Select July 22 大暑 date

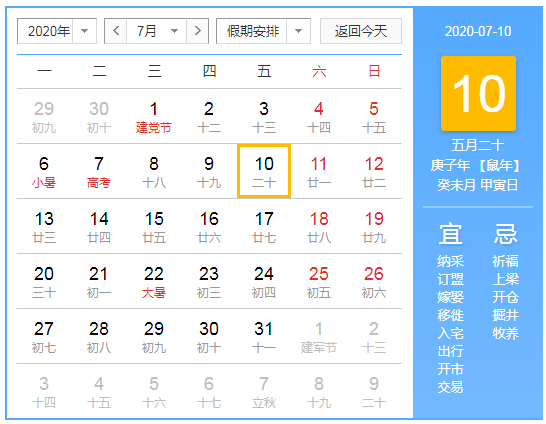tap(154, 282)
